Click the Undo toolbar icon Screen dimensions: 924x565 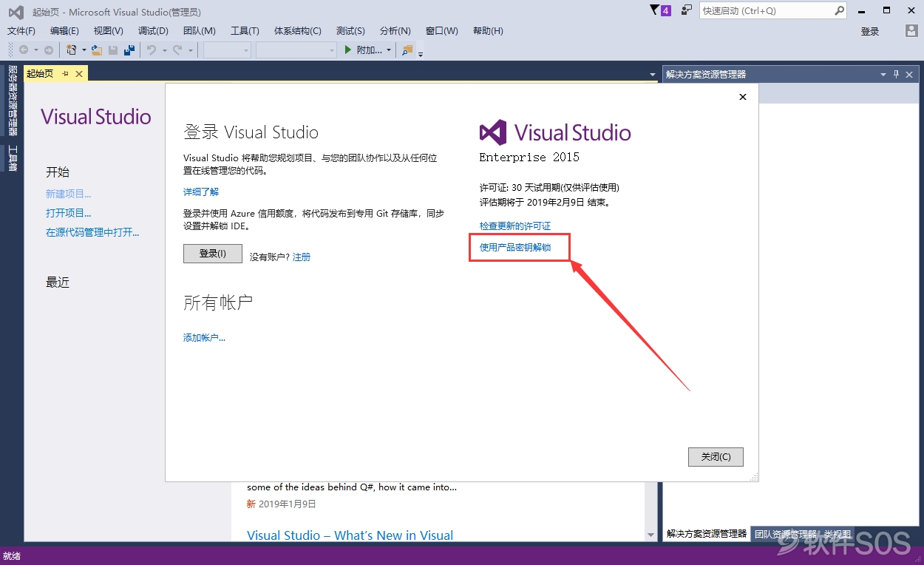(152, 50)
